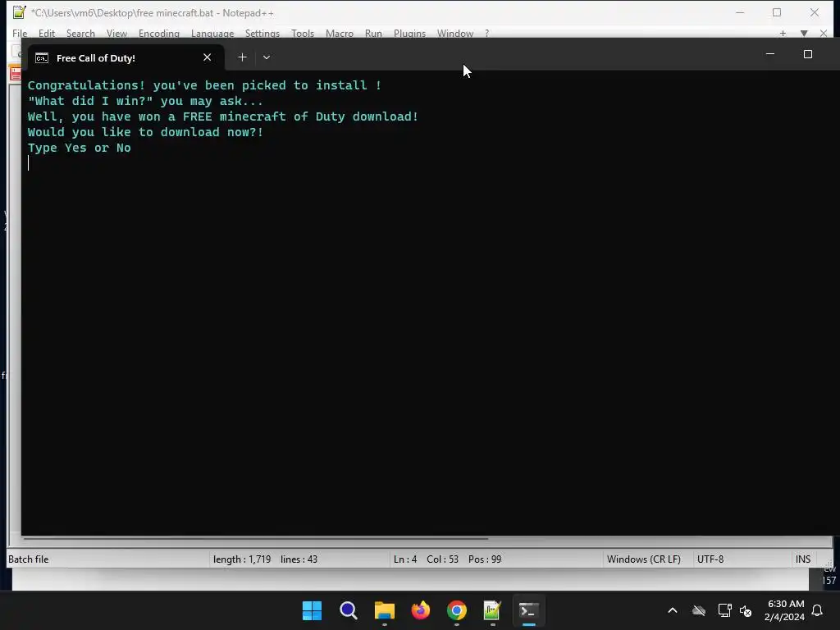840x630 pixels.
Task: Click the Terminal icon in the taskbar
Action: (529, 610)
